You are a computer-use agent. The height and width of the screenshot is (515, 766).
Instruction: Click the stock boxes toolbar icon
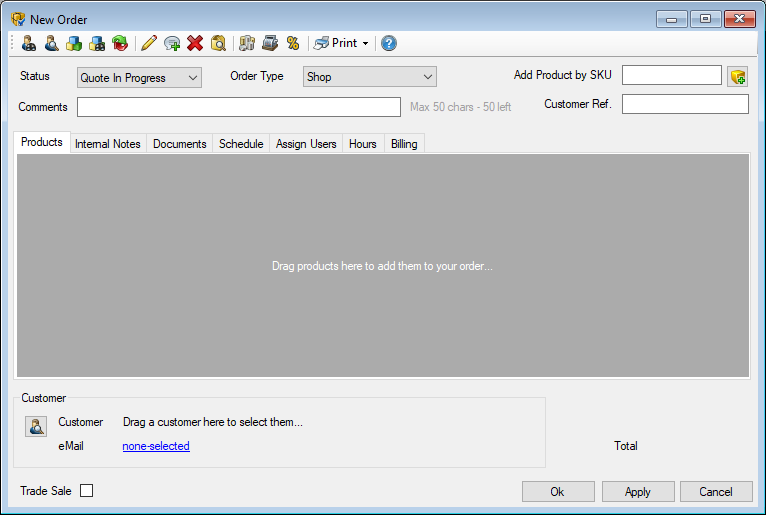click(x=247, y=43)
